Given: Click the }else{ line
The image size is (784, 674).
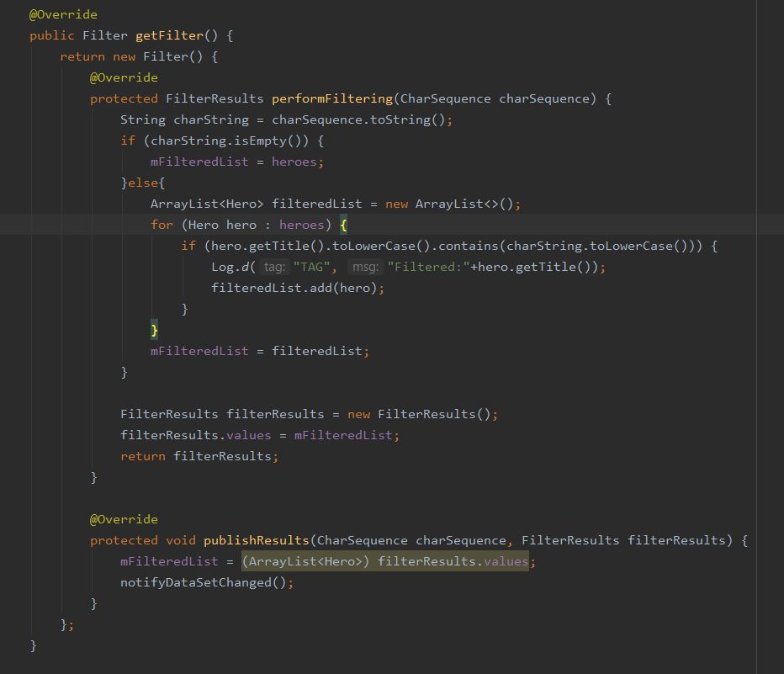Looking at the screenshot, I should click(143, 183).
